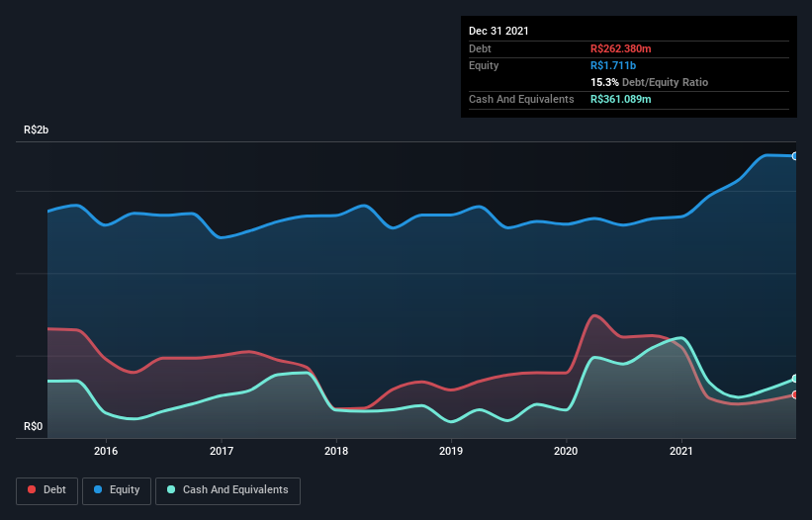Viewport: 812px width, 520px height.
Task: Select the Debt endpoint marker on chart
Action: 795,394
